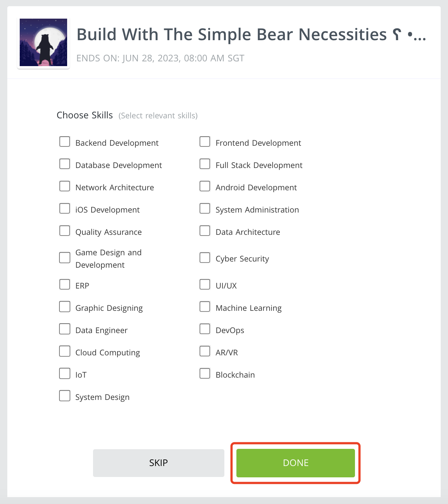
Task: Toggle the System Design checkbox
Action: click(65, 396)
